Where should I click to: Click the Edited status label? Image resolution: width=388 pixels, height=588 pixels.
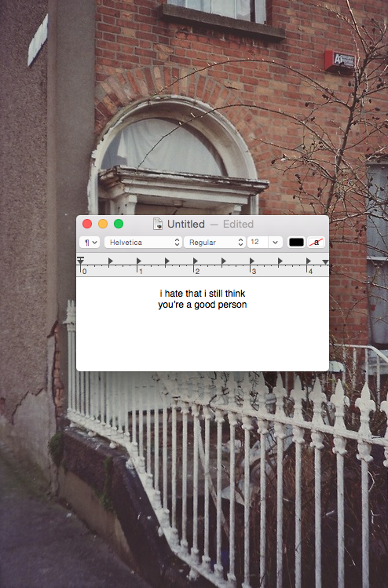pos(238,225)
